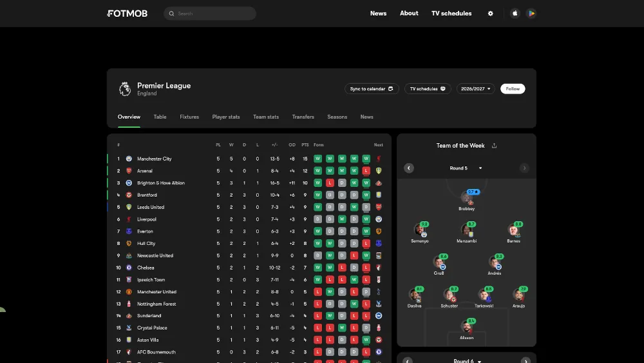Open the Google Play store icon

[531, 14]
